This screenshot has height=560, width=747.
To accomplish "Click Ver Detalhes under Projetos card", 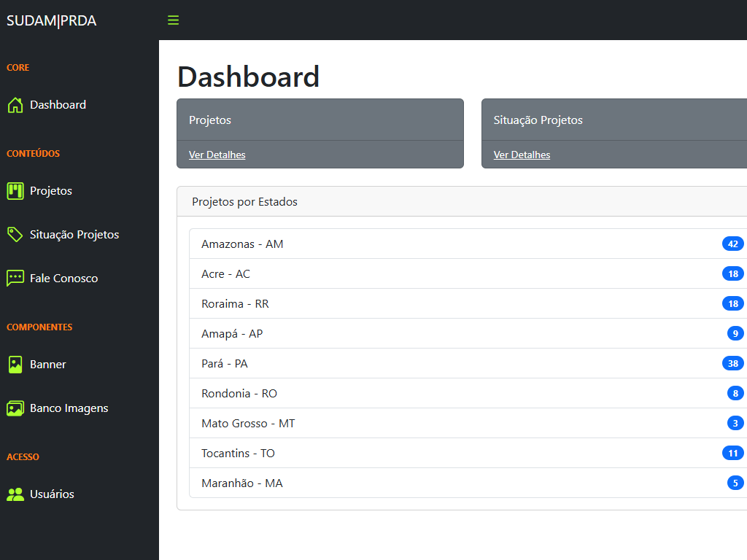I will [217, 155].
